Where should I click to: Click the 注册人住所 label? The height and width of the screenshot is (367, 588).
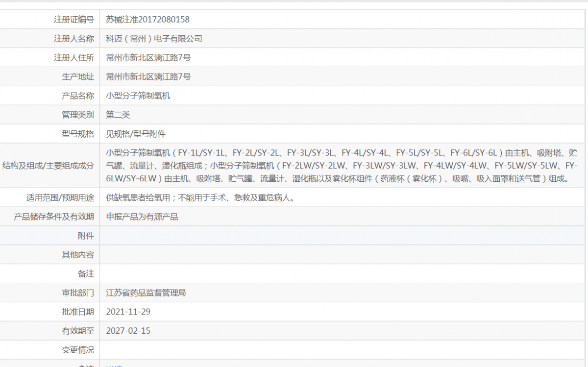74,58
